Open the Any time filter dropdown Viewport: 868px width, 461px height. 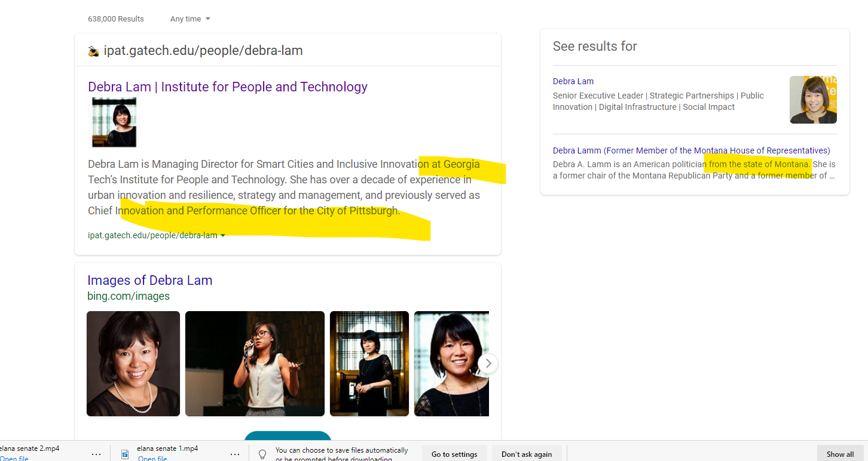point(190,19)
